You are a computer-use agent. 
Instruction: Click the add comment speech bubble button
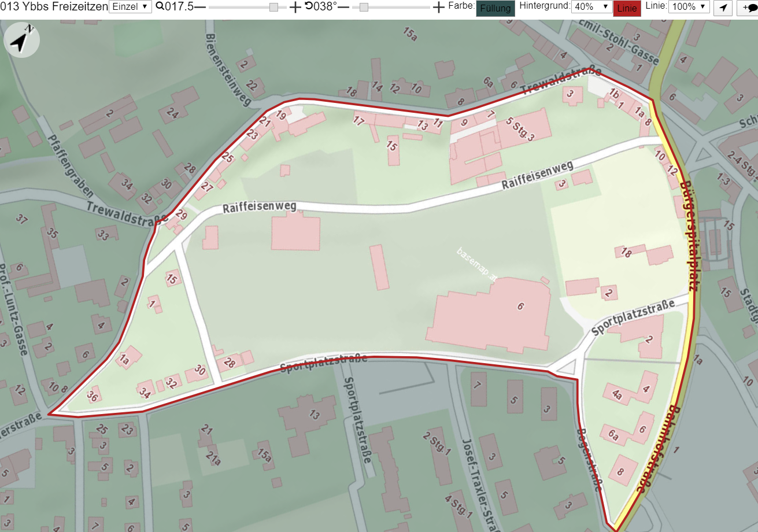click(x=748, y=8)
